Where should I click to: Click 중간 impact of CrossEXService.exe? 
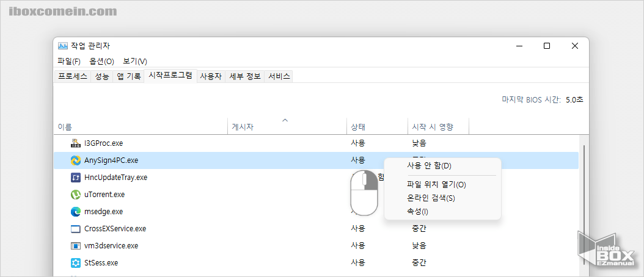[419, 229]
